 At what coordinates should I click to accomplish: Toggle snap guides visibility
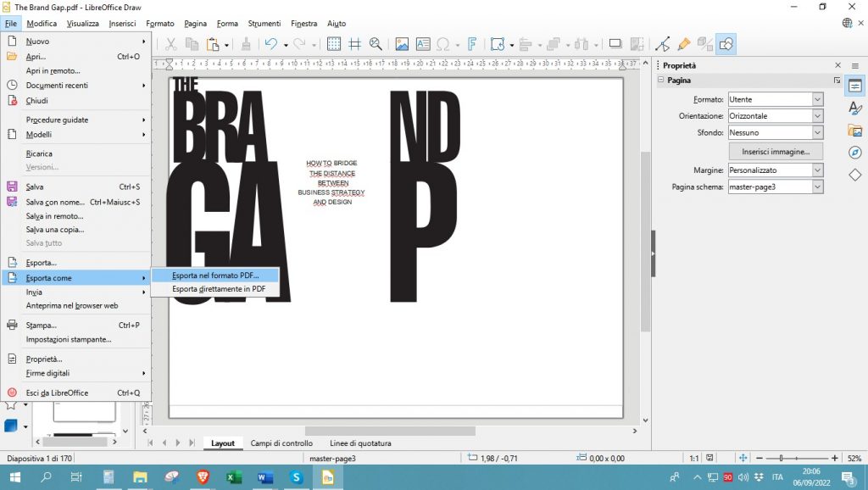[355, 43]
